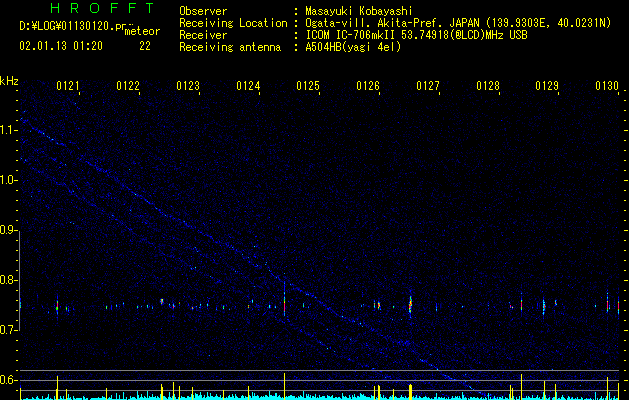The width and height of the screenshot is (629, 400).
Task: Click the 0.7 kHz frequency label
Action: 8,330
